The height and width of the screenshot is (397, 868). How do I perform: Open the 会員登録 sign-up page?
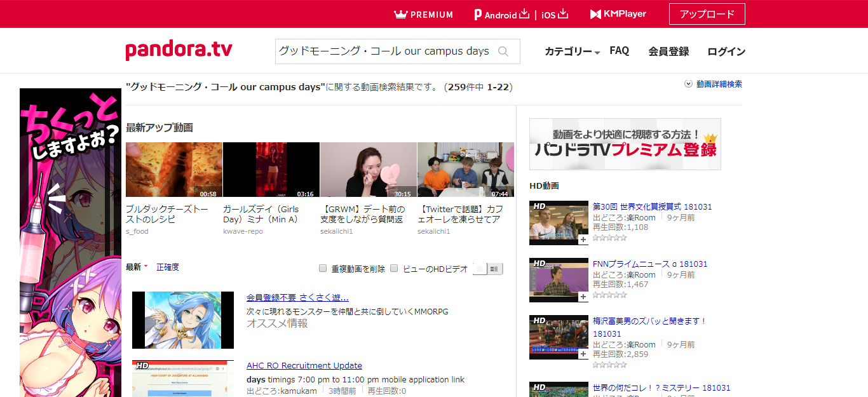(668, 51)
